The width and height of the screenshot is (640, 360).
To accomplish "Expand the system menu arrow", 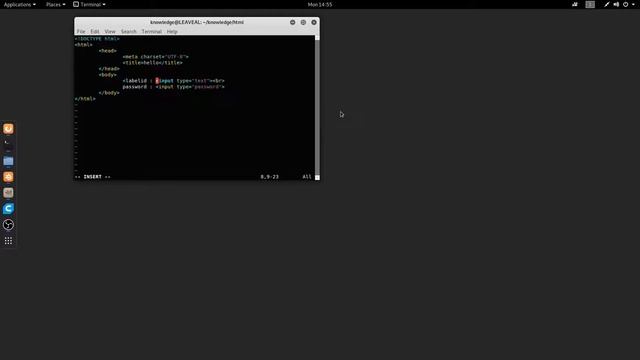I will click(633, 4).
